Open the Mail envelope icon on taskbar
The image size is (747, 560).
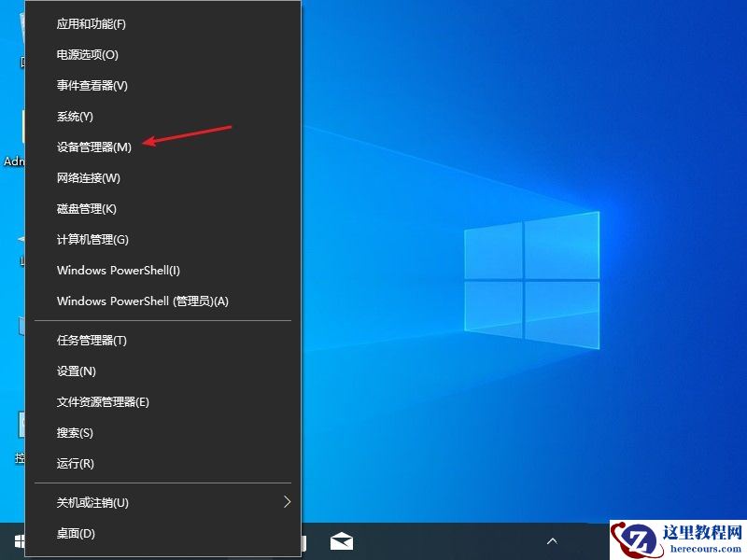pyautogui.click(x=342, y=541)
